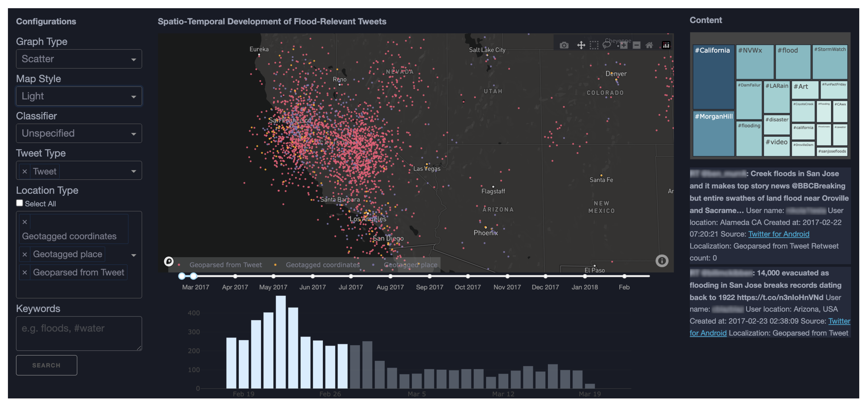Toggle Geoparsed from Tweet legend entry

point(225,265)
